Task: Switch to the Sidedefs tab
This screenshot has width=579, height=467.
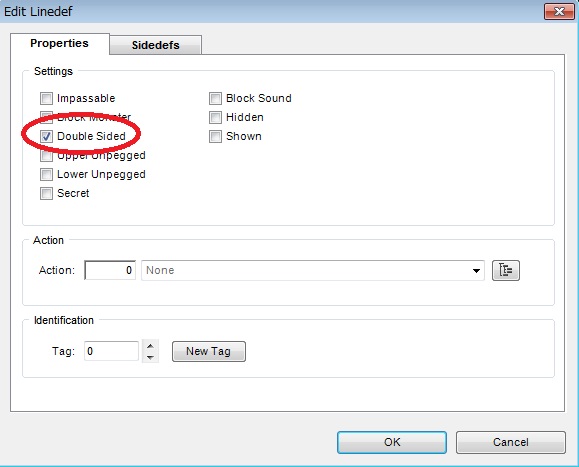Action: 155,45
